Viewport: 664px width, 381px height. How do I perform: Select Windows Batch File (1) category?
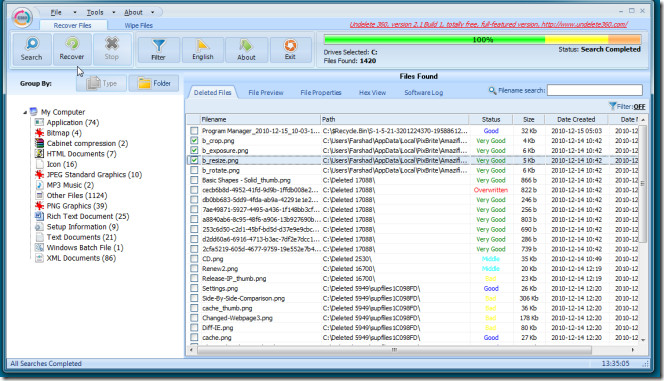point(85,248)
